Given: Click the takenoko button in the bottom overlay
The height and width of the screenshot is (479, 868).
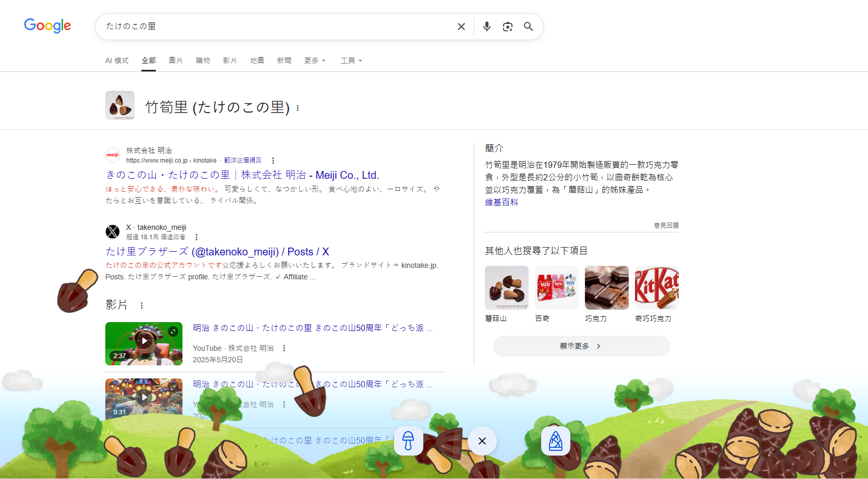Looking at the screenshot, I should 556,440.
